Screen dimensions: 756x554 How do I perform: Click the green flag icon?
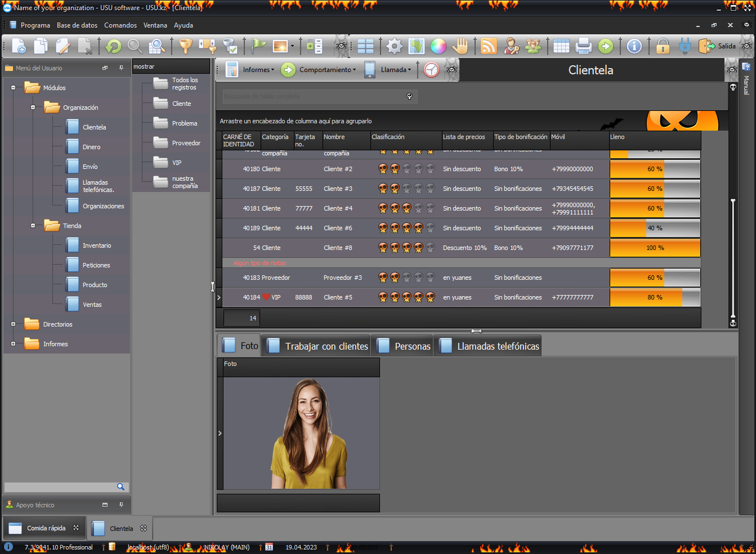(258, 46)
